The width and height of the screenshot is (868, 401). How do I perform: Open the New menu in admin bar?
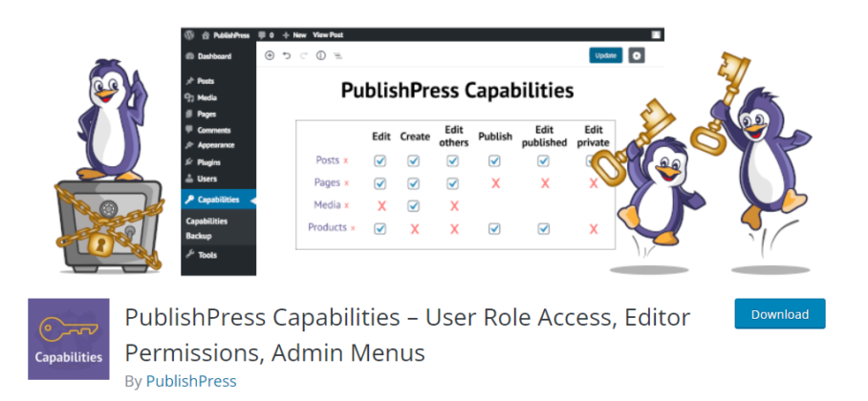pos(293,35)
